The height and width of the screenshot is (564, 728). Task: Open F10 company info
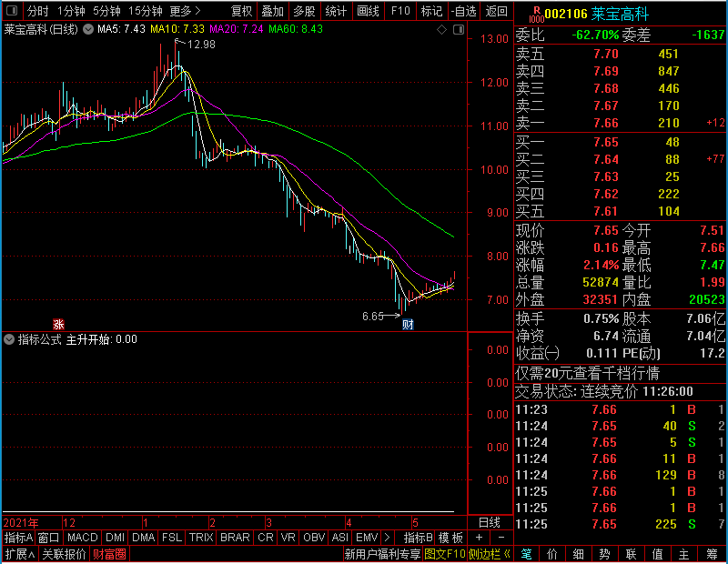click(400, 11)
